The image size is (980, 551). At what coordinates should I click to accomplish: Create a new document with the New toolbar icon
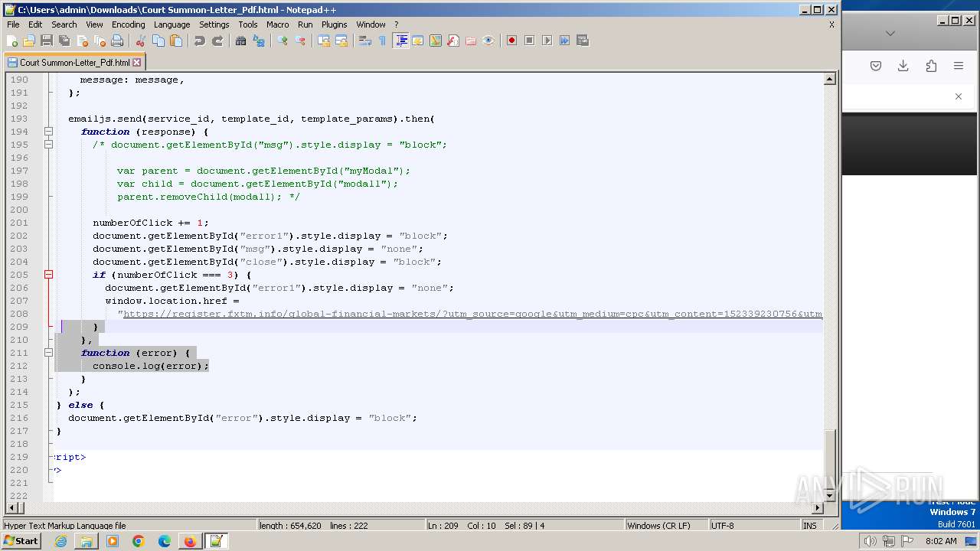[12, 41]
